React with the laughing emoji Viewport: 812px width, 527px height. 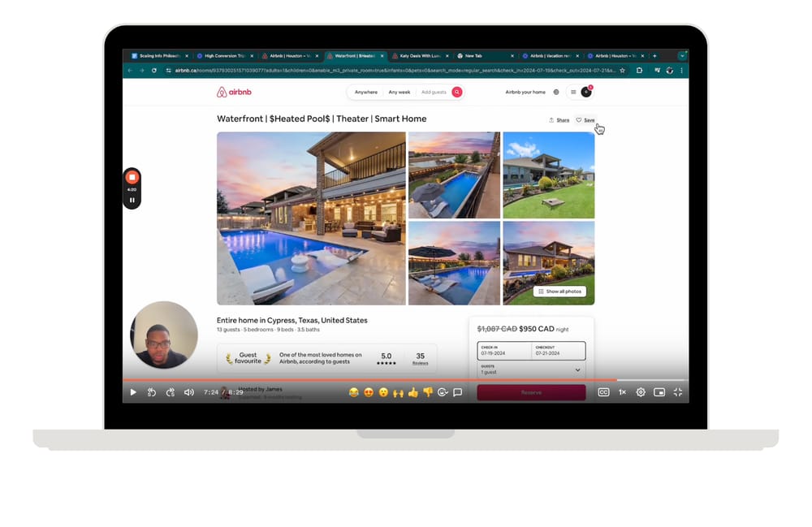click(354, 392)
